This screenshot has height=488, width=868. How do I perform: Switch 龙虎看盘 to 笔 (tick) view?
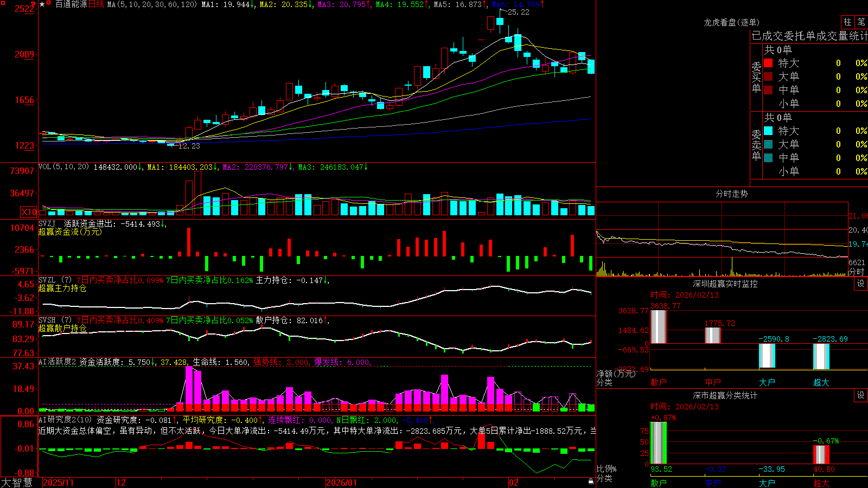pyautogui.click(x=861, y=22)
